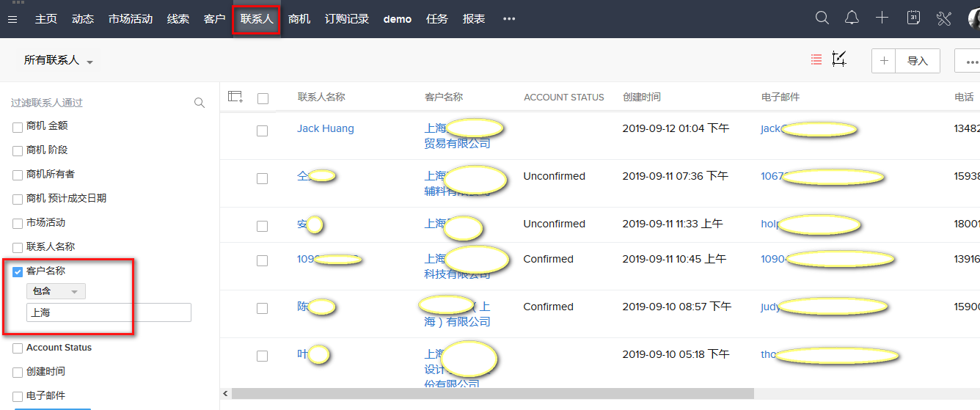The image size is (980, 410).
Task: Uncheck the 客户名称 filter checkbox
Action: coord(18,272)
